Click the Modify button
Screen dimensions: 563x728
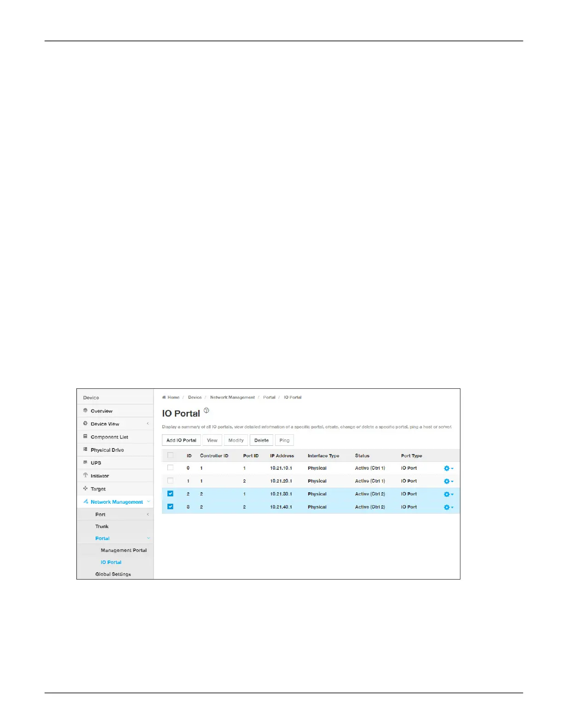coord(236,440)
